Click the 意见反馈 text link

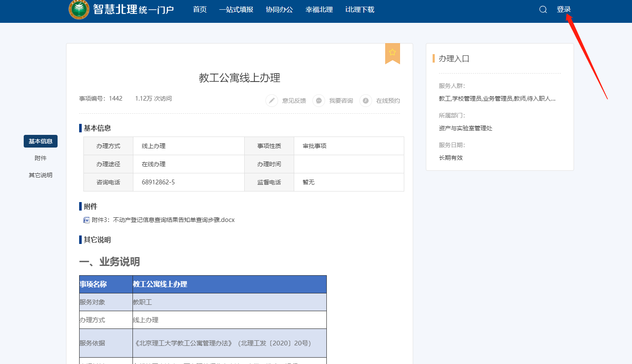point(294,101)
